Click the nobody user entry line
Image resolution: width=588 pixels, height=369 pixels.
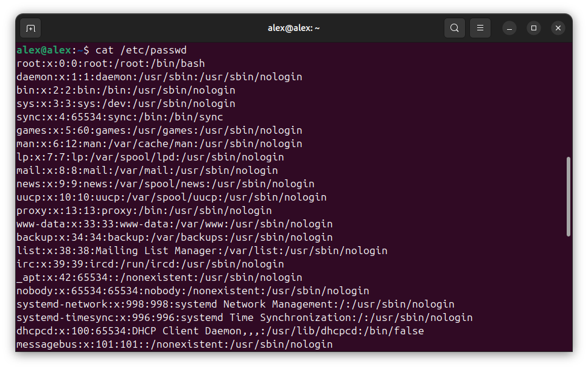pyautogui.click(x=193, y=291)
